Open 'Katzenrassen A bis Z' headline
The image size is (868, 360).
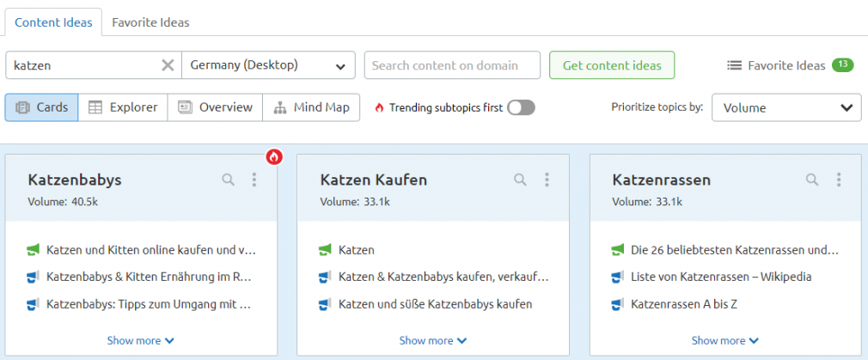click(x=684, y=303)
